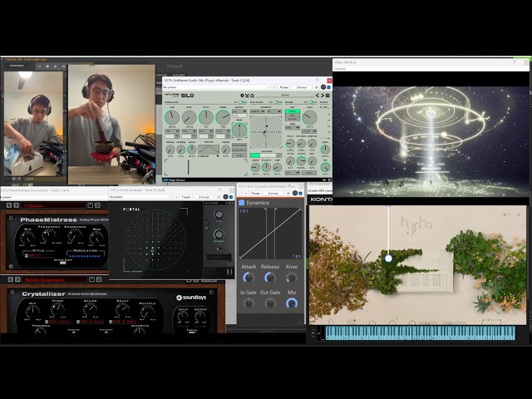Go to previous preset arrow in Silo
This screenshot has width=532, height=399.
(318, 96)
